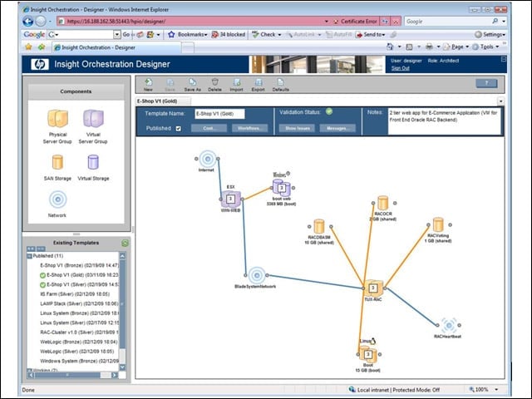The height and width of the screenshot is (399, 532).
Task: Select the RACHeartbeat network node
Action: coord(449,325)
